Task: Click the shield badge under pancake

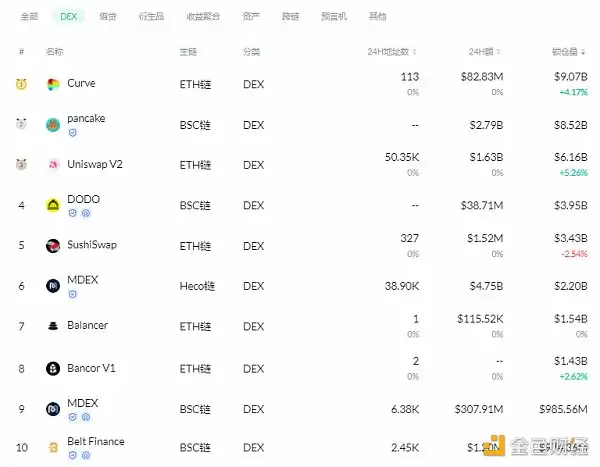Action: coord(72,132)
